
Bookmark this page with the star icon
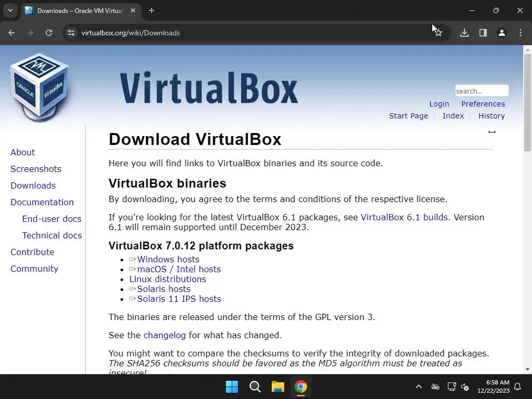[438, 33]
